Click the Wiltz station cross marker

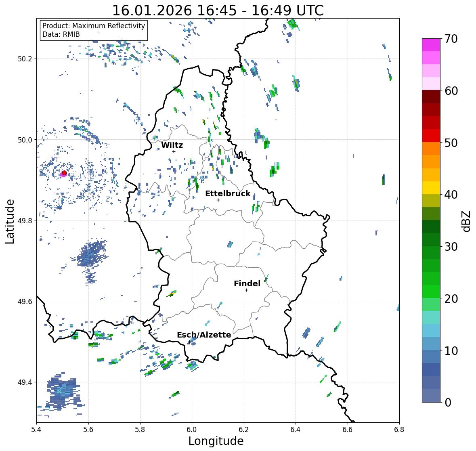click(x=174, y=151)
